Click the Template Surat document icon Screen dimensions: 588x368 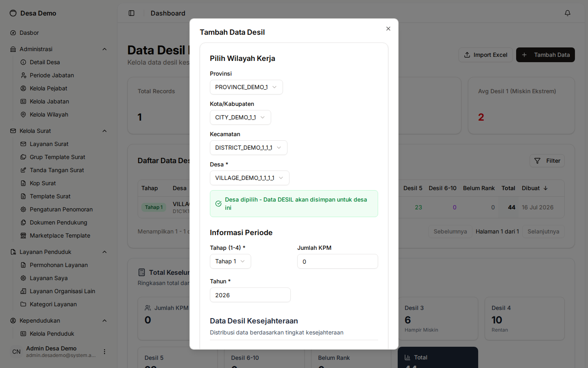pyautogui.click(x=23, y=196)
